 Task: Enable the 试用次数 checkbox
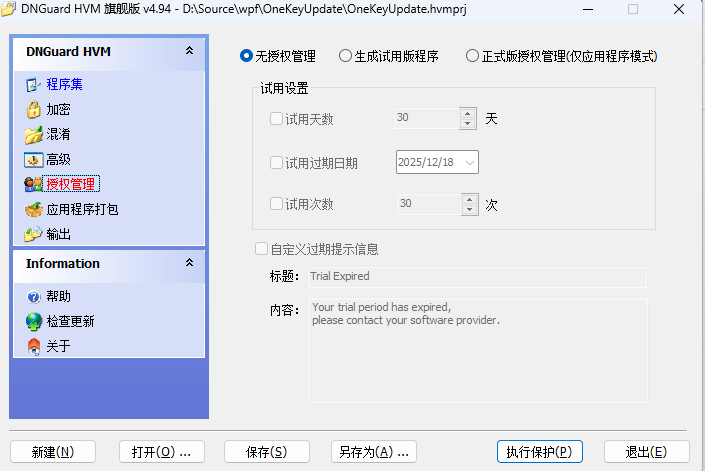tap(276, 204)
